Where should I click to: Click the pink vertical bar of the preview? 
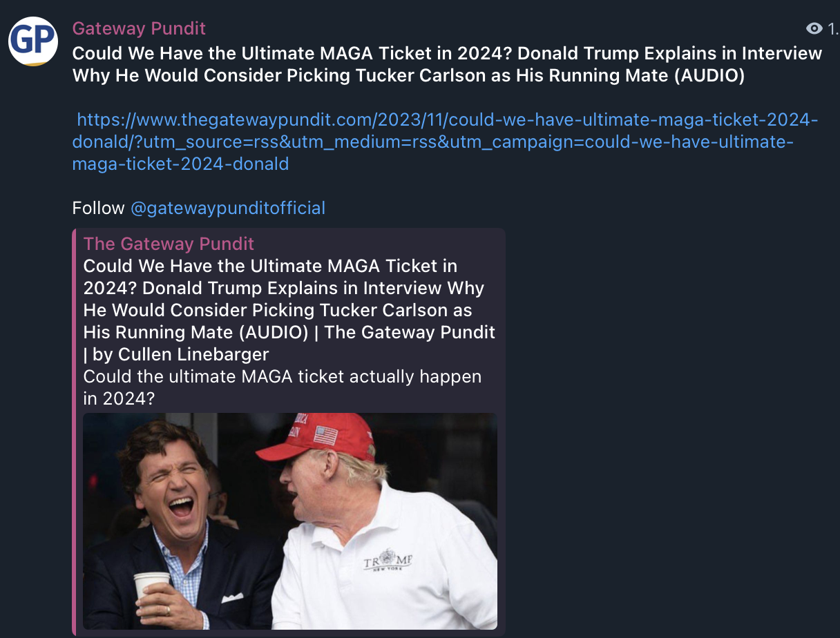(x=75, y=432)
